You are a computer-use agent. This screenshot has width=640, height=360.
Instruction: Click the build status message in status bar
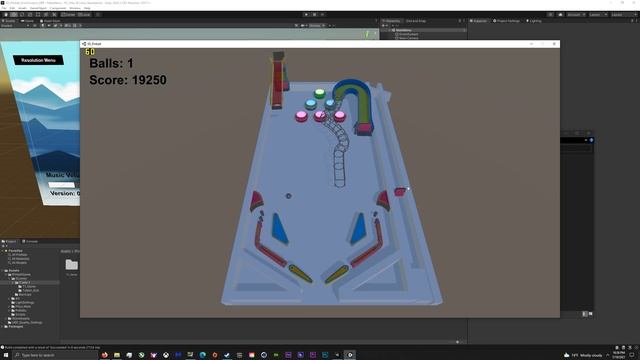[x=51, y=347]
